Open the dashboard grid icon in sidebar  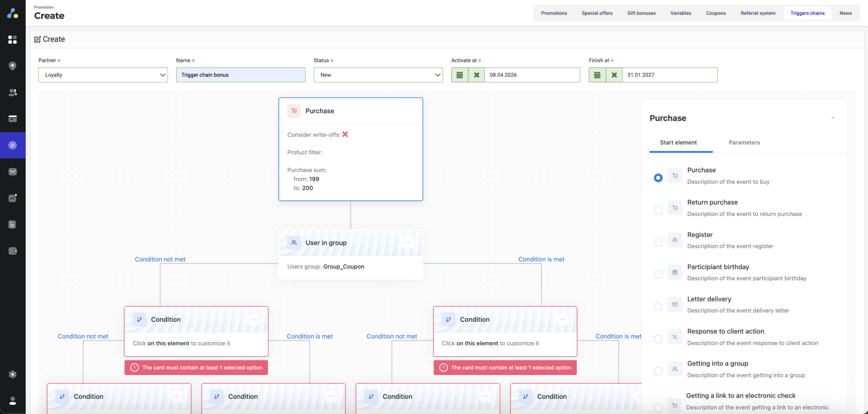coord(13,40)
